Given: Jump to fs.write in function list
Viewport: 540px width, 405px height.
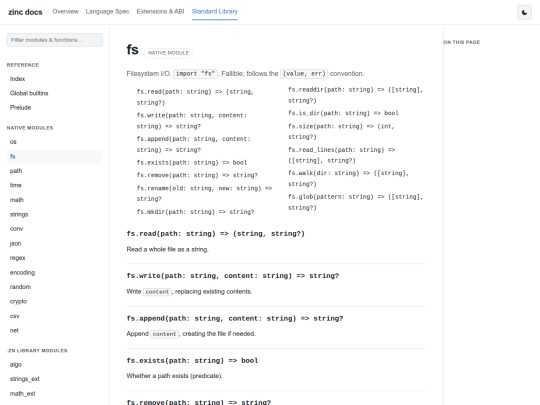Looking at the screenshot, I should click(x=191, y=121).
